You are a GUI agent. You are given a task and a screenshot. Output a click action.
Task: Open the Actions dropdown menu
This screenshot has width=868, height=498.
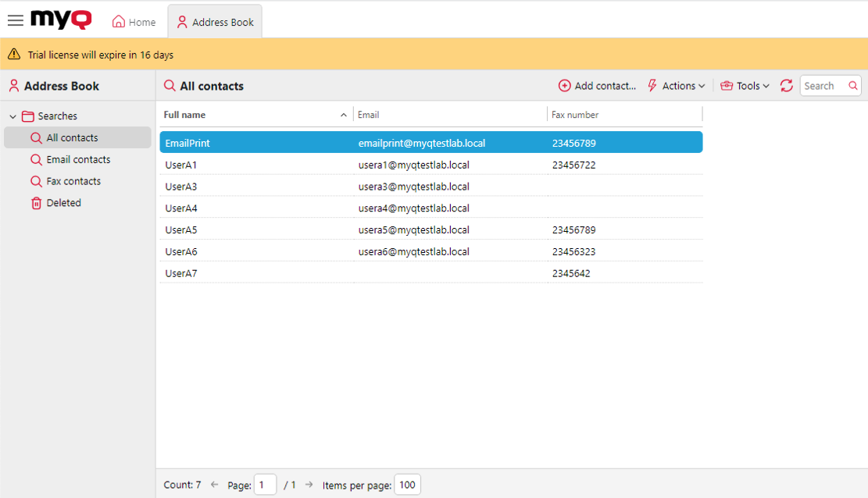pyautogui.click(x=677, y=86)
